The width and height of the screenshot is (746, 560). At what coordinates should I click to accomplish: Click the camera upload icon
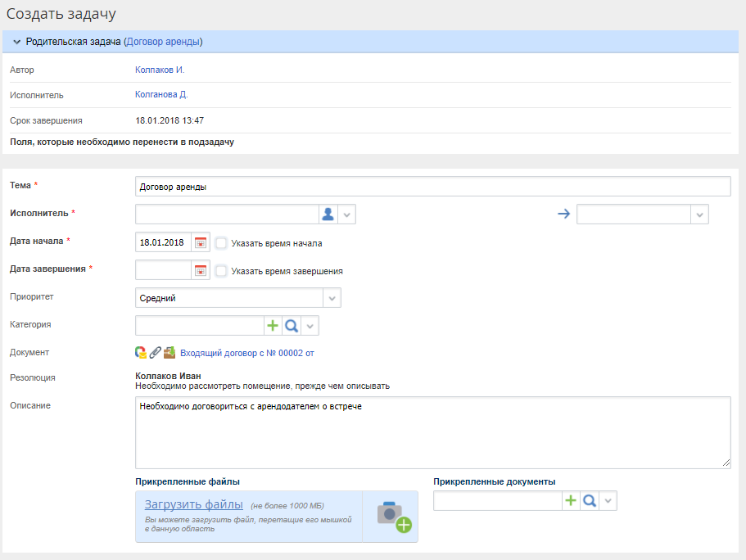(x=392, y=516)
